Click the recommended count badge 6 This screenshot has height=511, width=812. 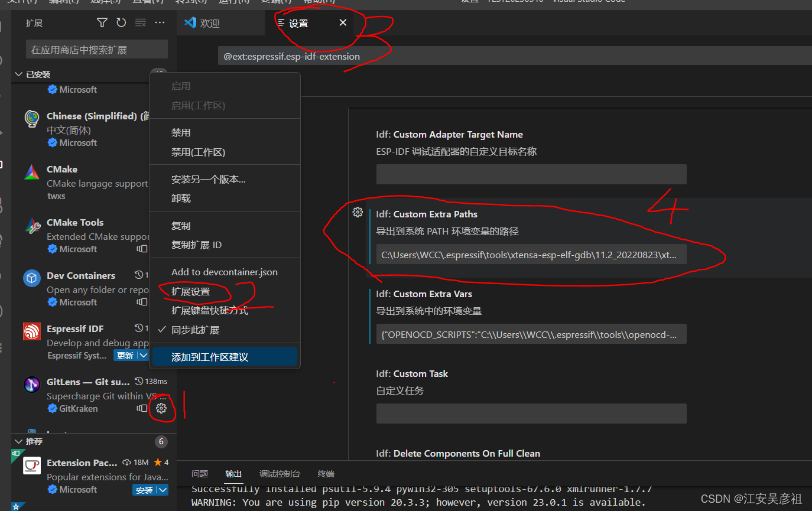161,441
